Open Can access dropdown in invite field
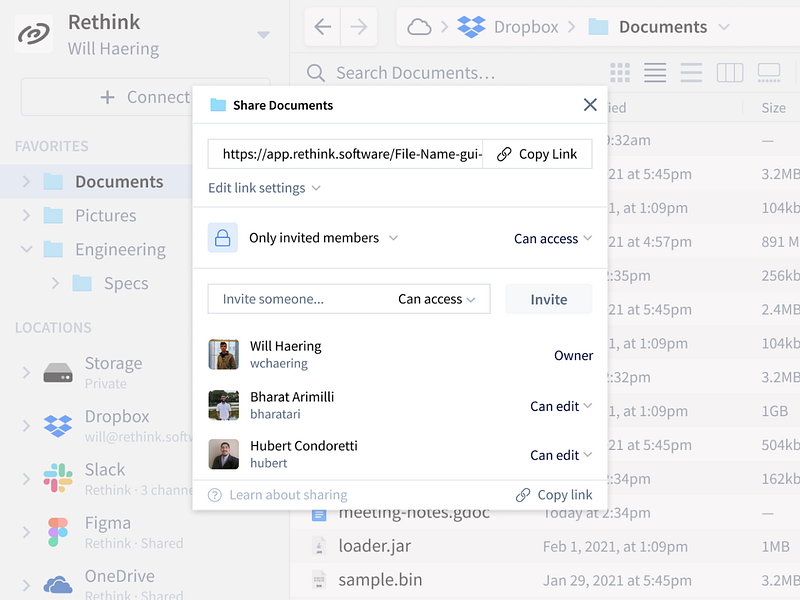The image size is (800, 600). tap(437, 299)
